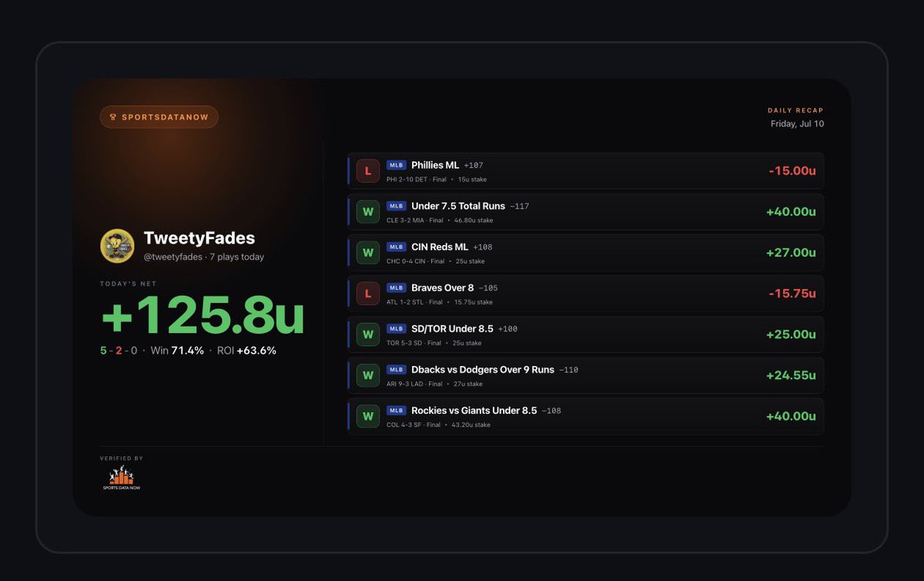Click the L icon on Braves Over 8 row
The image size is (924, 581).
pos(368,294)
